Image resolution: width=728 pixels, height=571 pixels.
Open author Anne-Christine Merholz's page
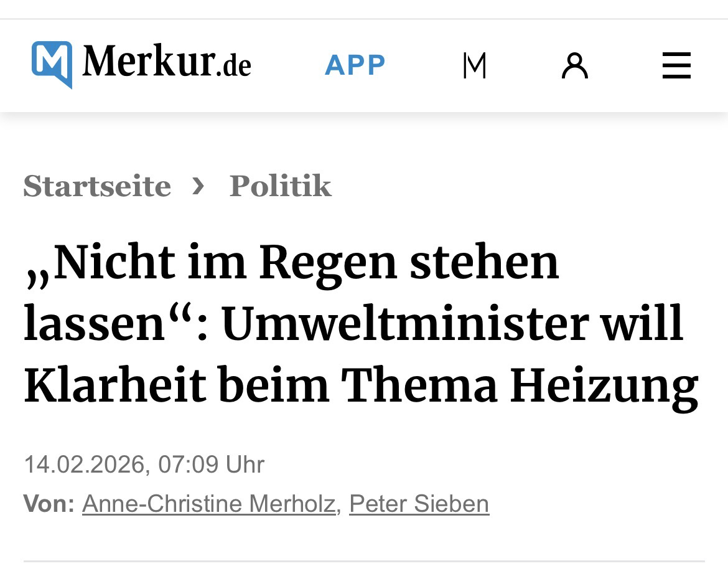209,504
